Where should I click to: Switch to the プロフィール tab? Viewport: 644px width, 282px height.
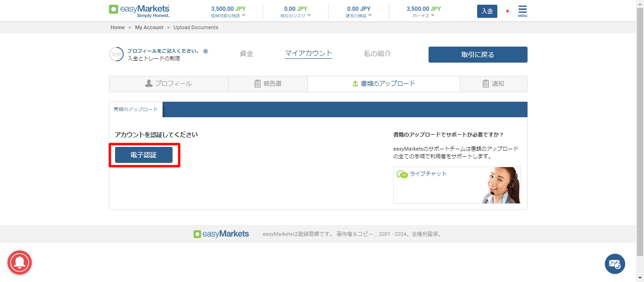click(168, 84)
